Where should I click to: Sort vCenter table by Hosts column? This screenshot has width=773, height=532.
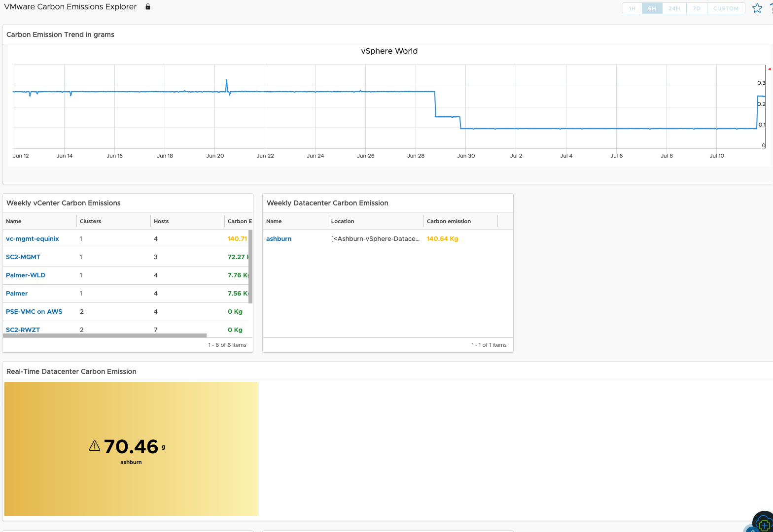(x=187, y=221)
